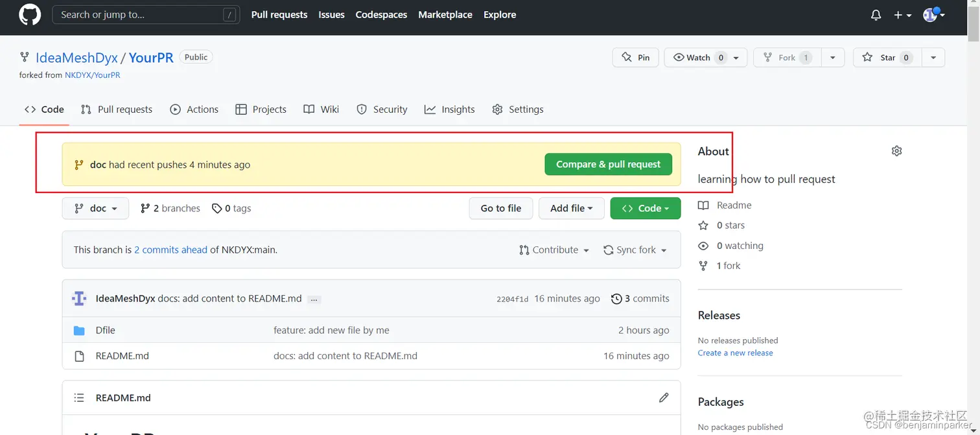Open the IdeaMeshDyx owner link
The image size is (980, 435).
coord(76,58)
